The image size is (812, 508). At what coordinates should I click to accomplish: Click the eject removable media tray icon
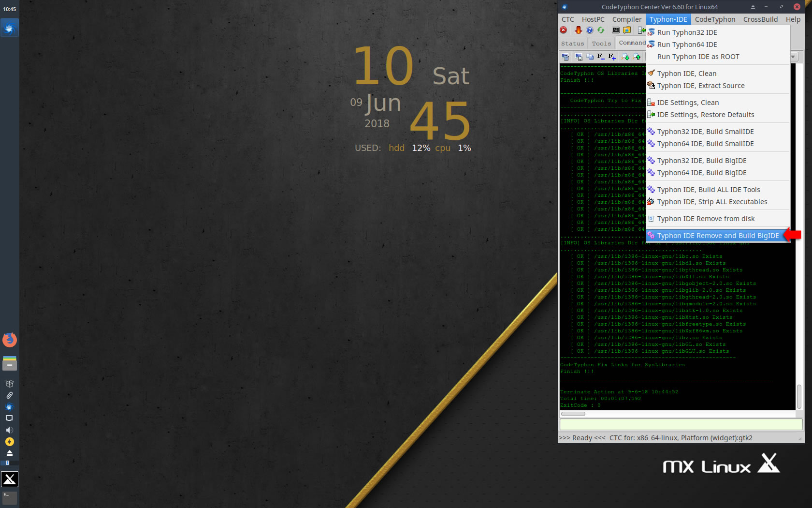coord(9,453)
